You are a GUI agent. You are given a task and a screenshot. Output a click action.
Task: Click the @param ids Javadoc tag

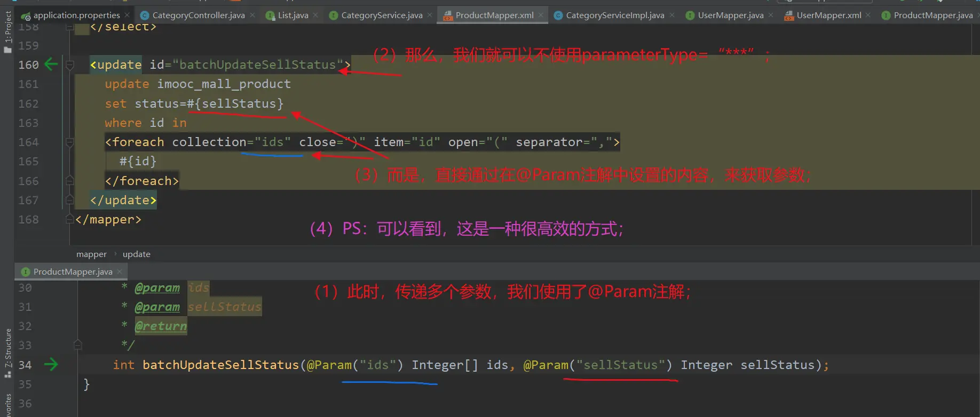click(172, 288)
